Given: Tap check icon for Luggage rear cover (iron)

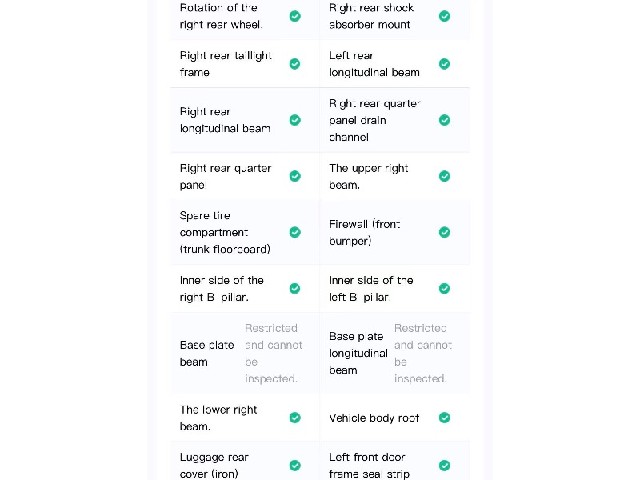Looking at the screenshot, I should [295, 465].
